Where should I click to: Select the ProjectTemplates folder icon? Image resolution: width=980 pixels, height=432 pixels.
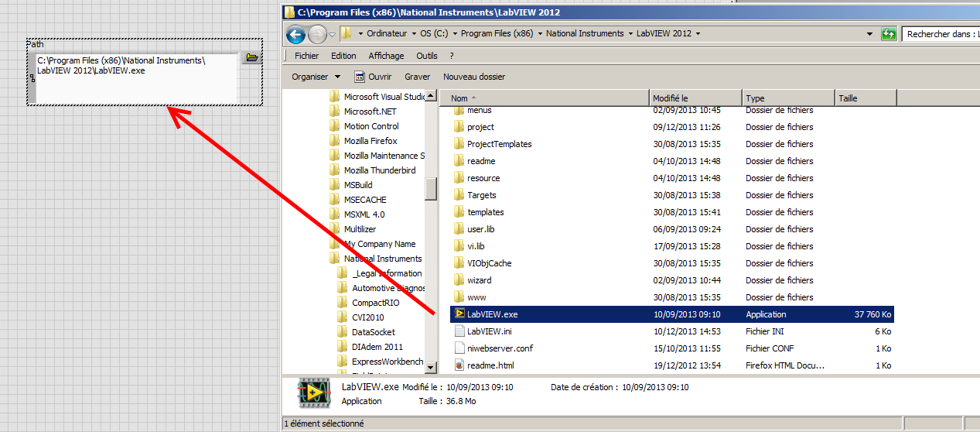pyautogui.click(x=459, y=144)
